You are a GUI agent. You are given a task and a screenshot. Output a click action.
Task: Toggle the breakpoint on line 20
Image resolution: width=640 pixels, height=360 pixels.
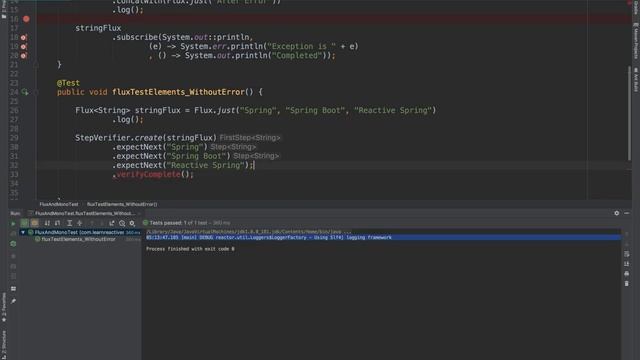(x=24, y=56)
